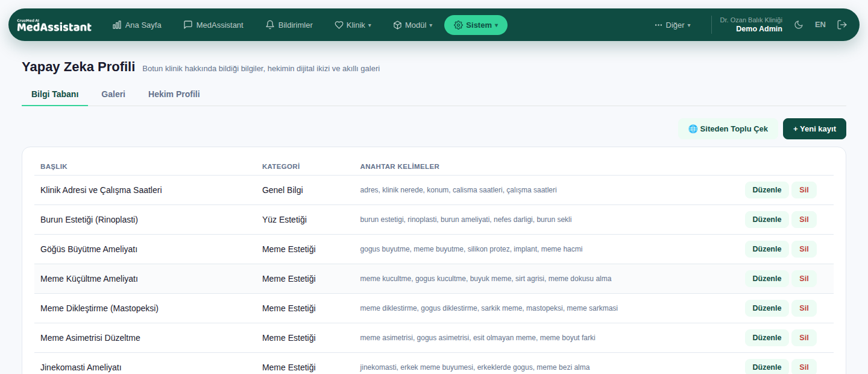This screenshot has width=868, height=374.
Task: Switch language to EN
Action: (820, 25)
